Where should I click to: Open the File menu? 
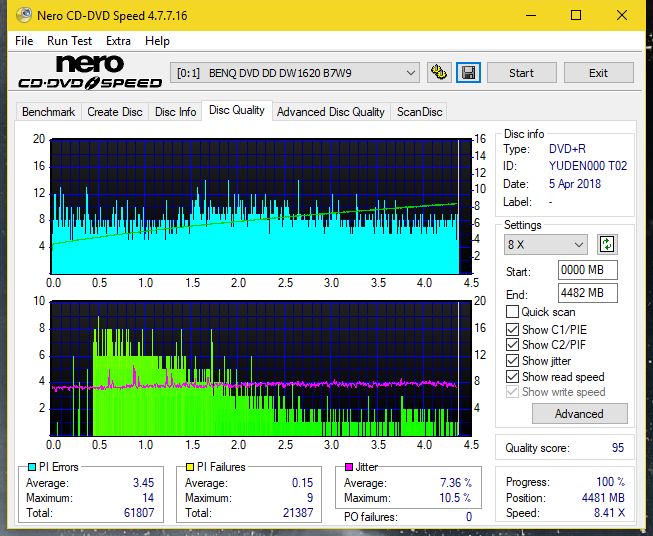point(24,41)
